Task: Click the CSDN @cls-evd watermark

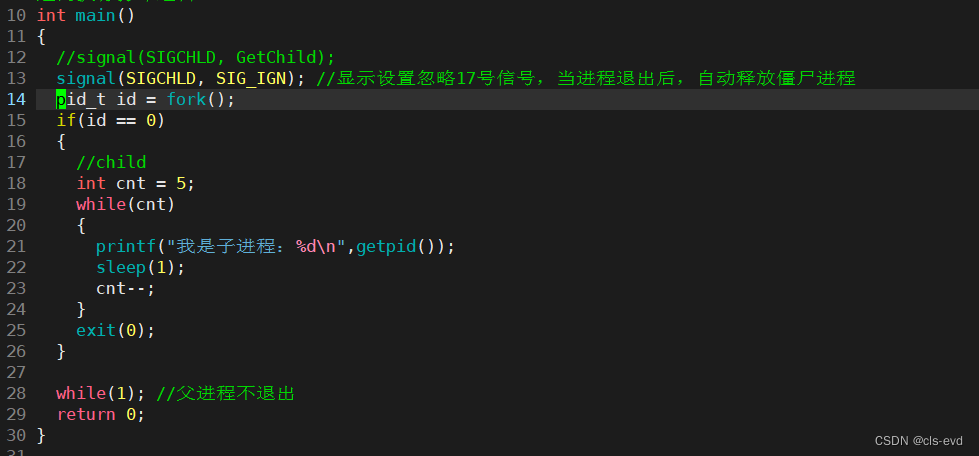Action: tap(918, 441)
